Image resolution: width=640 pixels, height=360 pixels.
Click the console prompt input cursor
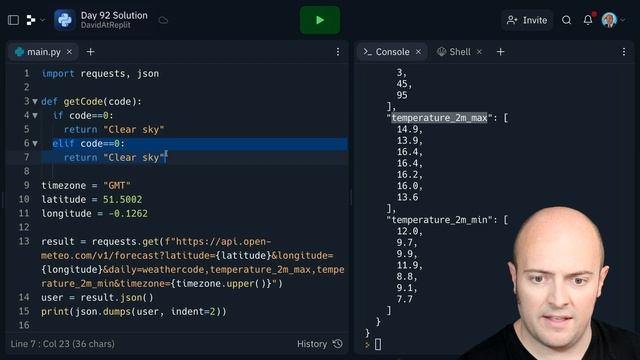(378, 344)
